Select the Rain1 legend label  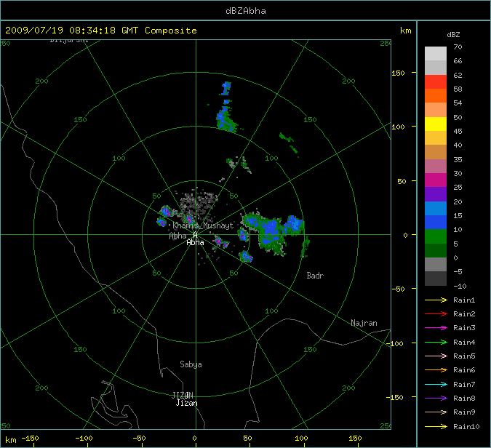(464, 300)
